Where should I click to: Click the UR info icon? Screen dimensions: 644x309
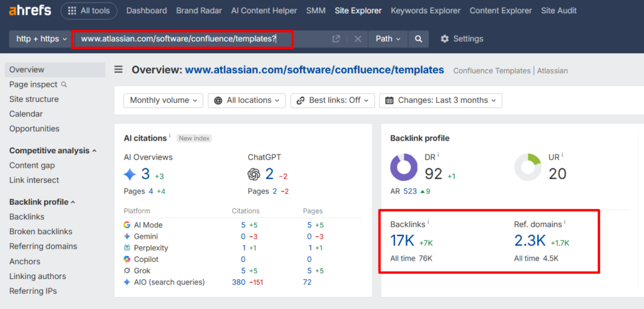click(x=562, y=154)
